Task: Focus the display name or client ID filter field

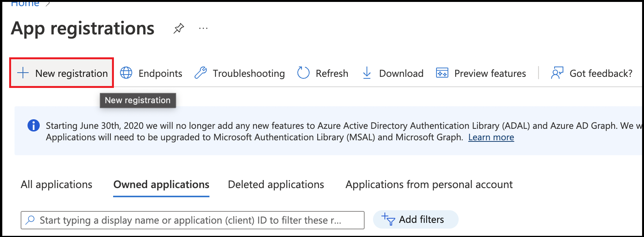Action: pos(191,220)
